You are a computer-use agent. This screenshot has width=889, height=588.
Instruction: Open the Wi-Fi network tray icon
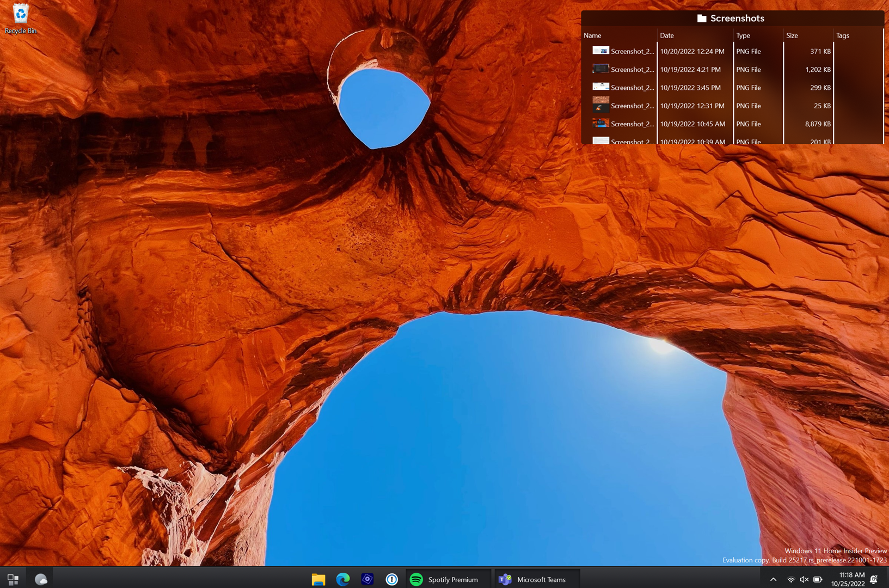tap(791, 580)
